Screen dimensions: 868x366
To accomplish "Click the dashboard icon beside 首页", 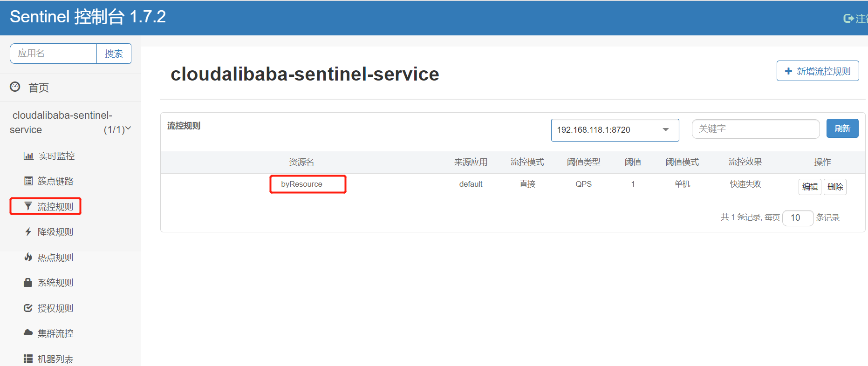I will coord(15,87).
